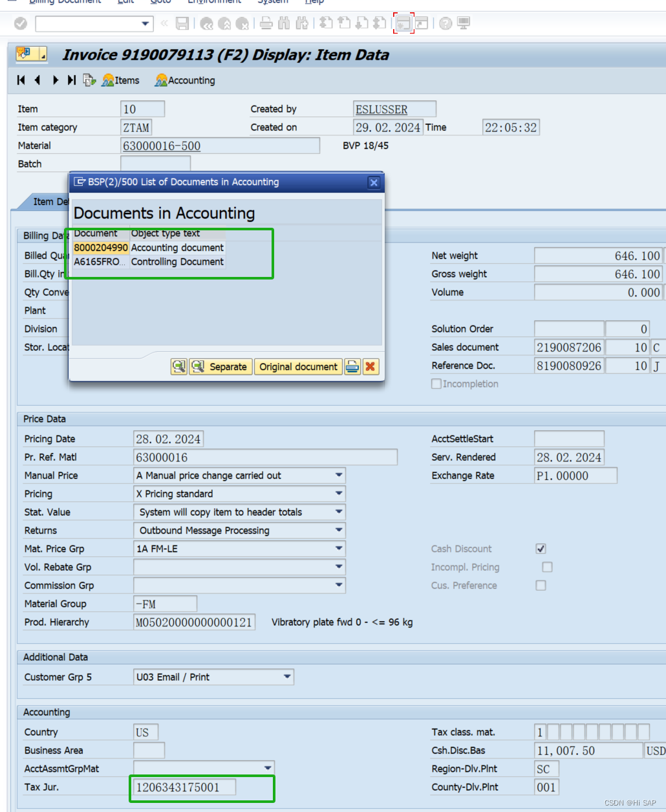Click the Next Page icon in toolbar
Screen dimensions: 666x812
click(x=361, y=23)
